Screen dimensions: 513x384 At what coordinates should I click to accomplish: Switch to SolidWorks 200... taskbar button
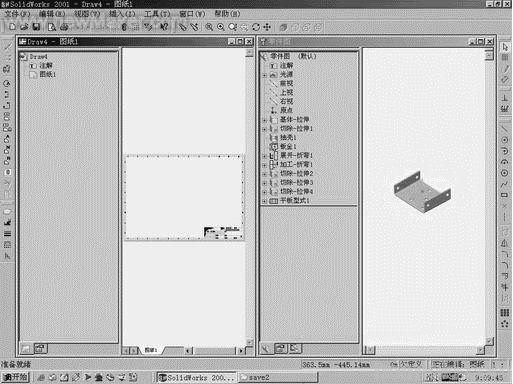(x=197, y=378)
